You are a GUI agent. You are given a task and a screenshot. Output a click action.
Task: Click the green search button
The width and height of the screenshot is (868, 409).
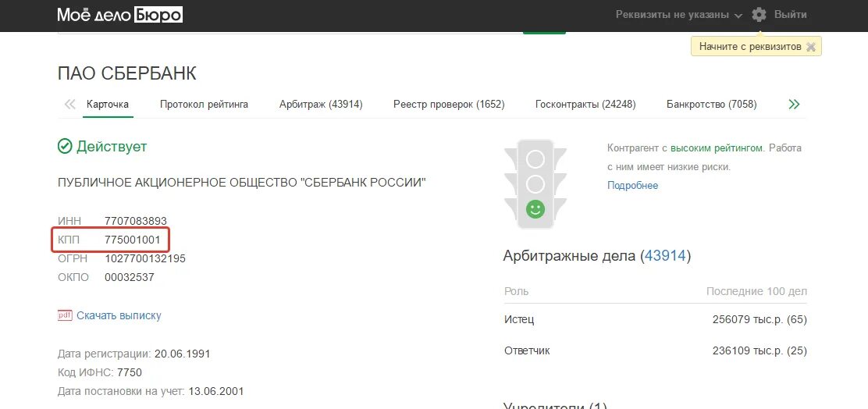[544, 33]
